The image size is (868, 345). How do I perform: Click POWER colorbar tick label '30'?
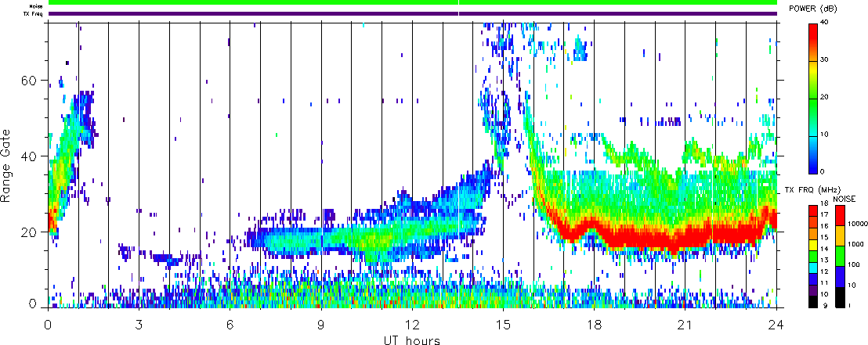[825, 61]
